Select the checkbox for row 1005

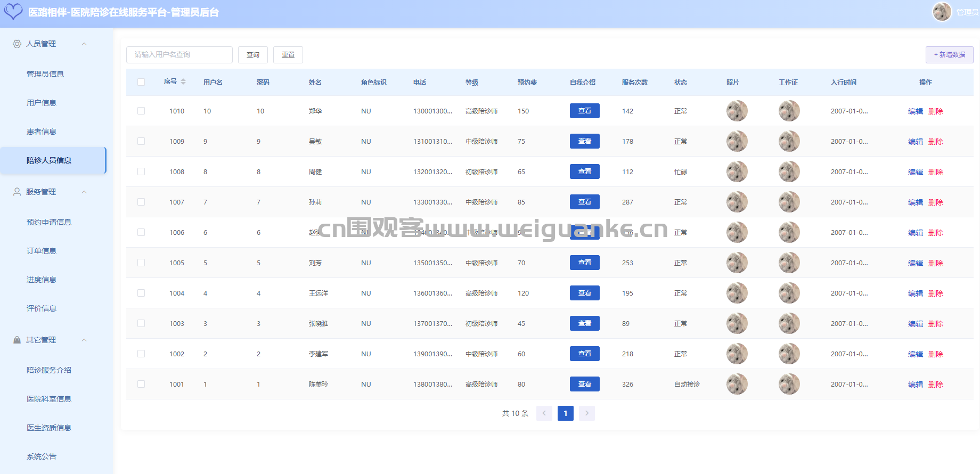pyautogui.click(x=141, y=263)
